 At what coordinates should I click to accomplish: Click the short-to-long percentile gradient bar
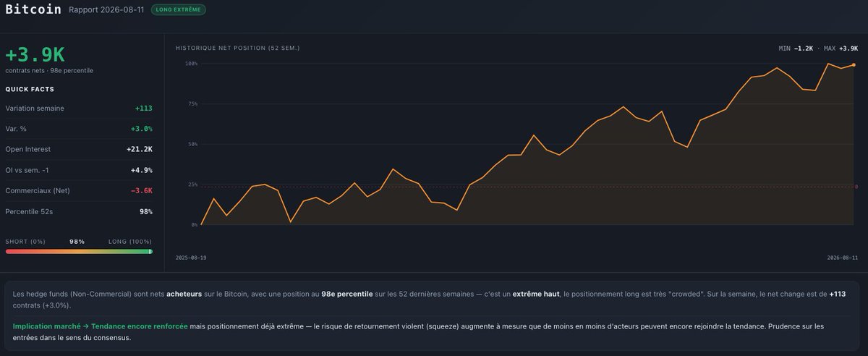(x=79, y=251)
